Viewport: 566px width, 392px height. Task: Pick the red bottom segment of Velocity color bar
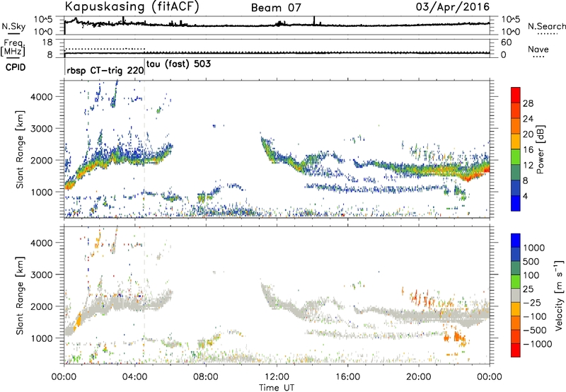point(516,350)
